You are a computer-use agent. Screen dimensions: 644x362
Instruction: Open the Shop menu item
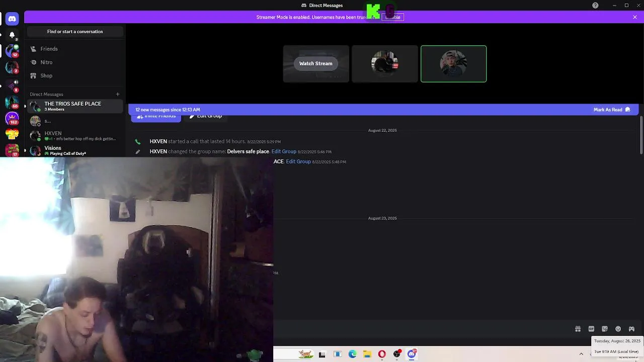tap(75, 75)
